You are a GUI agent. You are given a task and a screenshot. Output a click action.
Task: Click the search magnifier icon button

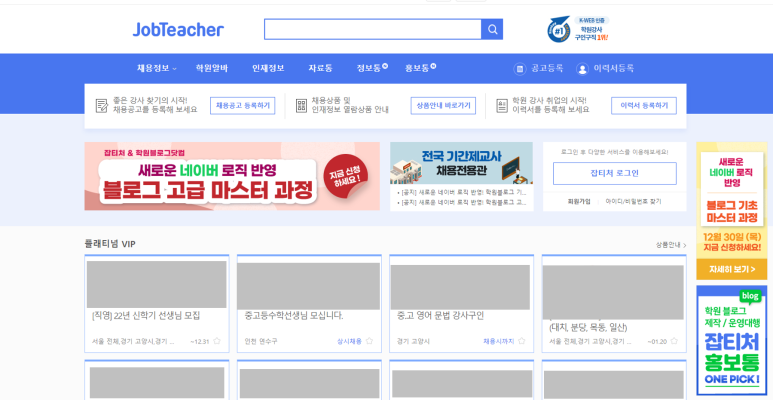492,29
